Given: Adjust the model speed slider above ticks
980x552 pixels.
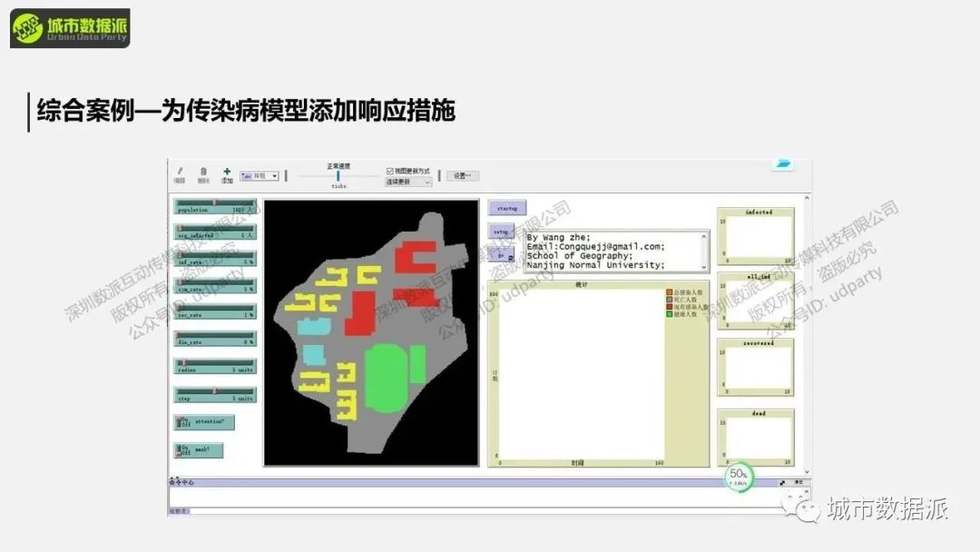Looking at the screenshot, I should pos(338,176).
